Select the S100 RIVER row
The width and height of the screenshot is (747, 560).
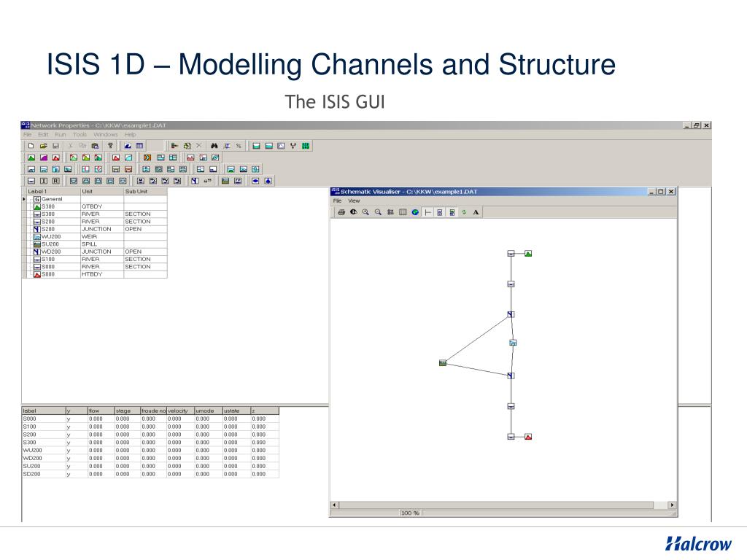(97, 260)
